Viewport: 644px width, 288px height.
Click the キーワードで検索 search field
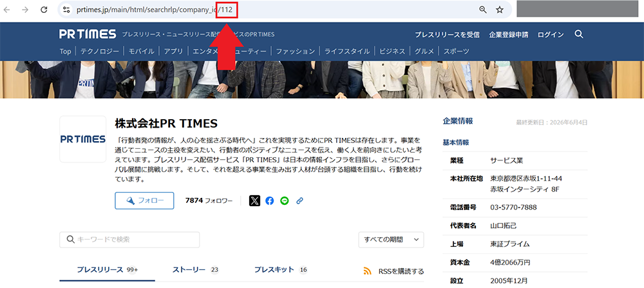click(x=129, y=240)
